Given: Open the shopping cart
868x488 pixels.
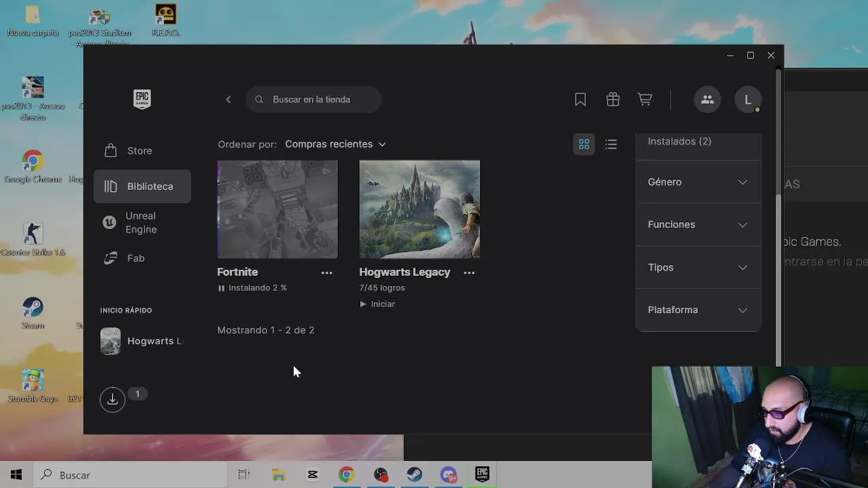Looking at the screenshot, I should pos(645,100).
